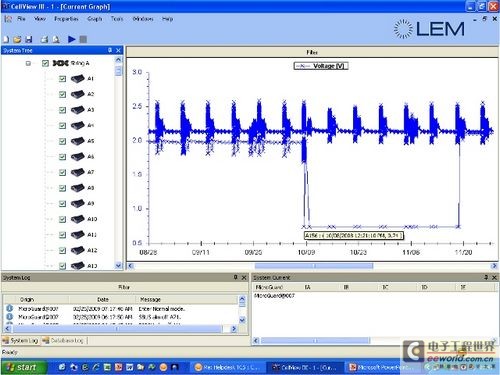This screenshot has height=375, width=500.
Task: Click the Print toolbar icon
Action: point(44,39)
